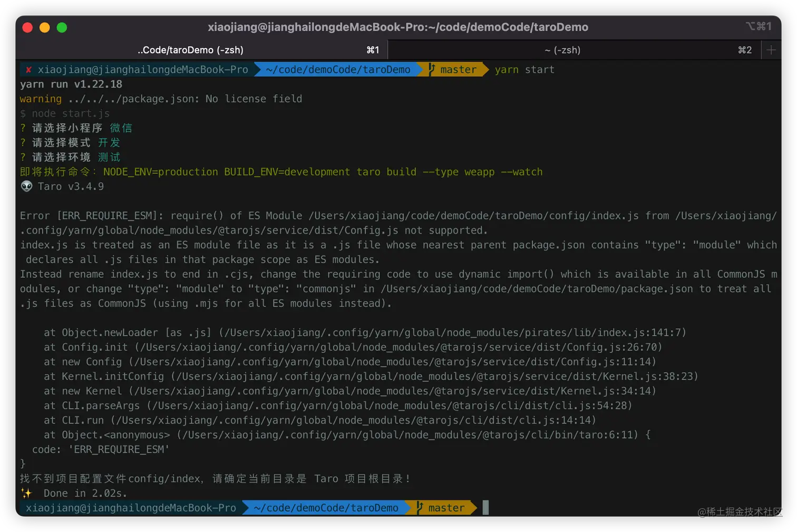Click the git branch icon in first prompt
This screenshot has height=532, width=797.
pyautogui.click(x=432, y=70)
